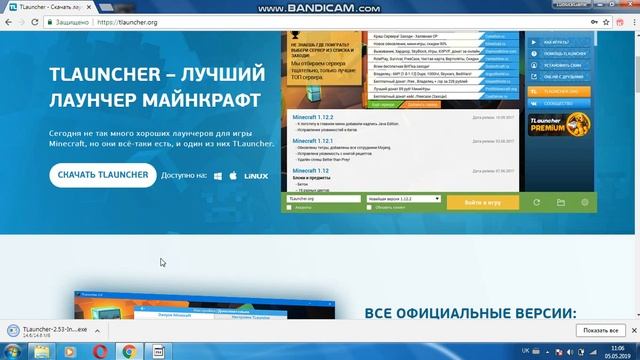Click the trophy icon in launcher preview
The image size is (640, 360).
[295, 35]
